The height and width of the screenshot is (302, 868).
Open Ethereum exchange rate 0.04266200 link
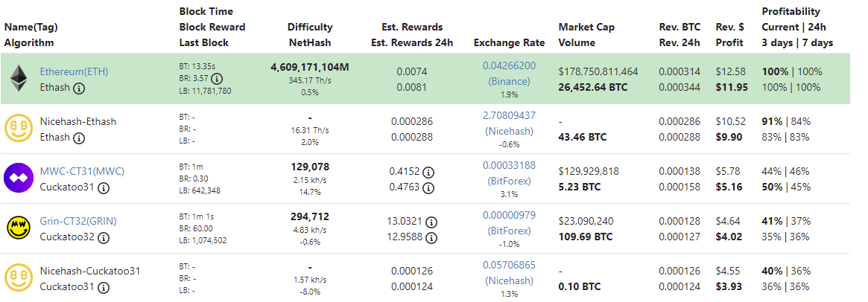510,65
